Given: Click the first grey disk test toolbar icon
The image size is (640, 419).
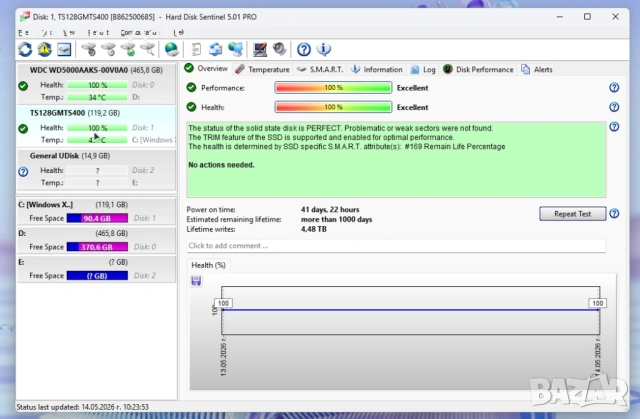Looking at the screenshot, I should click(x=89, y=49).
